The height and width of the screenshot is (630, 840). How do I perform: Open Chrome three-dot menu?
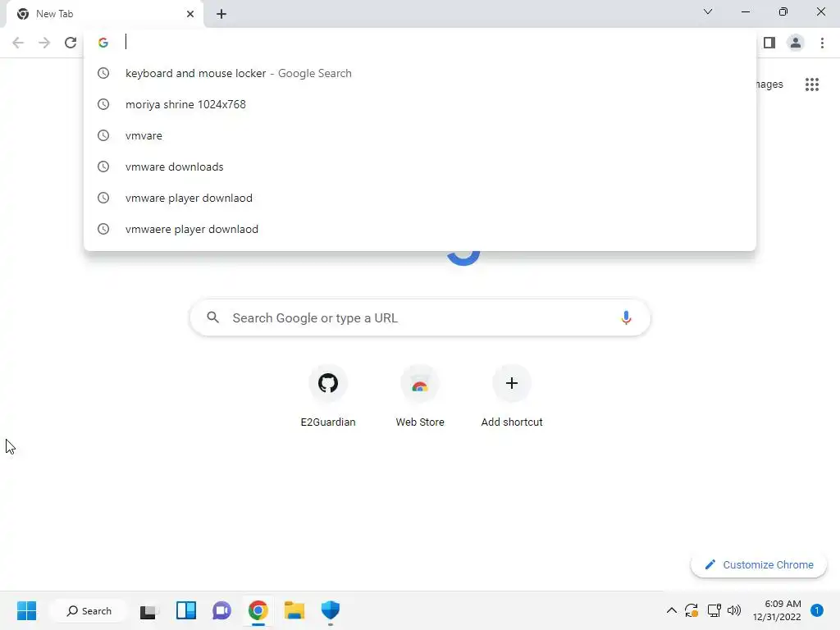(x=822, y=43)
